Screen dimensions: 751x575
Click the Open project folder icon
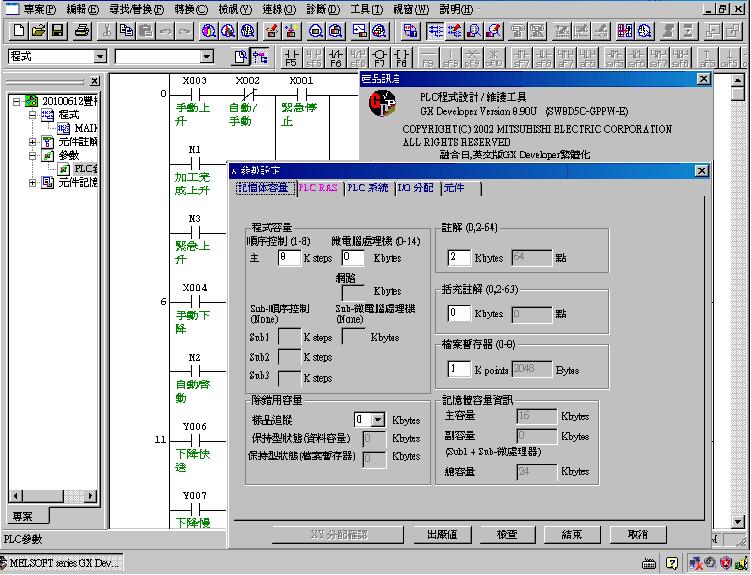click(x=37, y=32)
